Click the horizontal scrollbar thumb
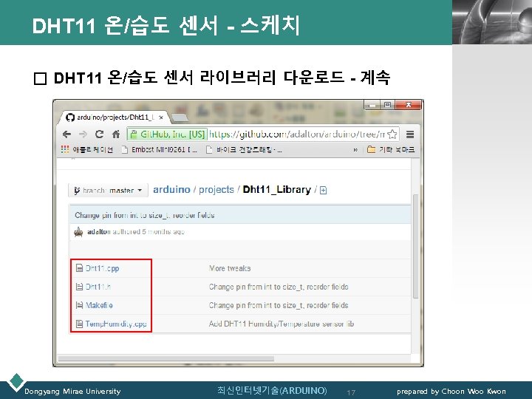532x399 pixels. click(166, 358)
